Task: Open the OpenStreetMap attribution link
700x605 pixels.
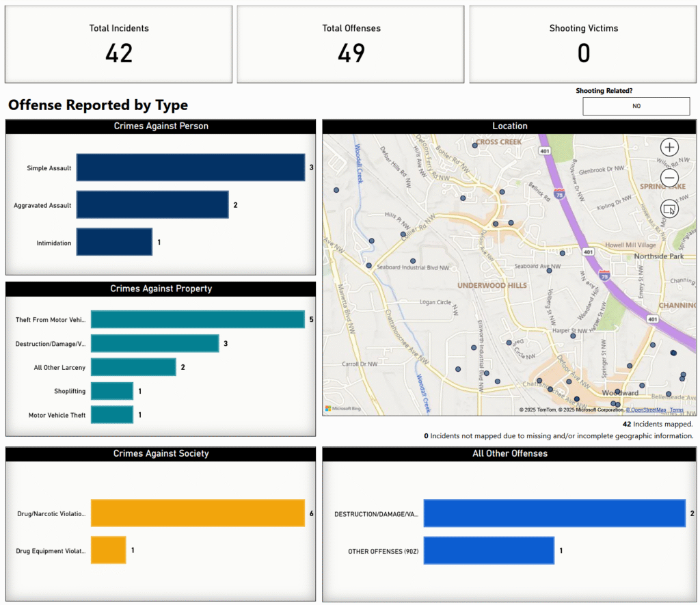Action: [x=646, y=410]
